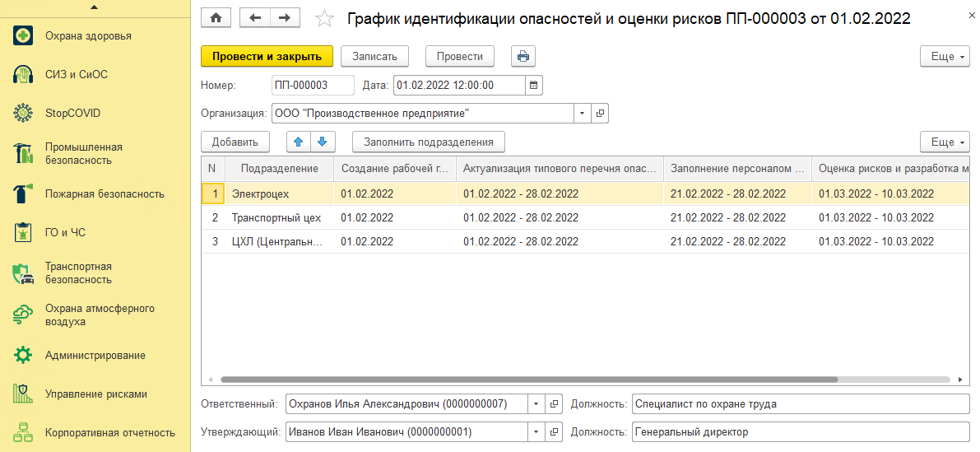The image size is (980, 452).
Task: Focus the Номер field ПП-000003
Action: click(x=314, y=85)
